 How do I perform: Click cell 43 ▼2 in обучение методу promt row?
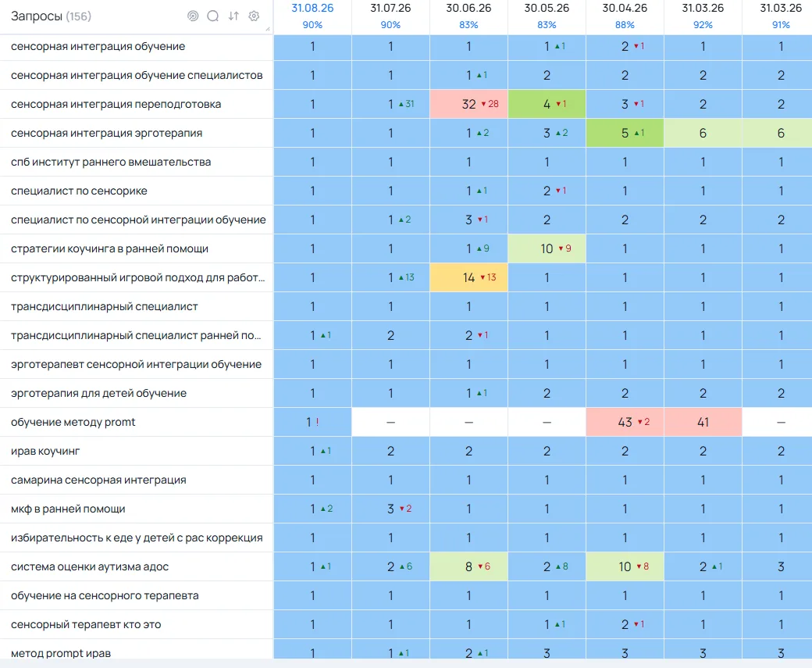click(625, 423)
